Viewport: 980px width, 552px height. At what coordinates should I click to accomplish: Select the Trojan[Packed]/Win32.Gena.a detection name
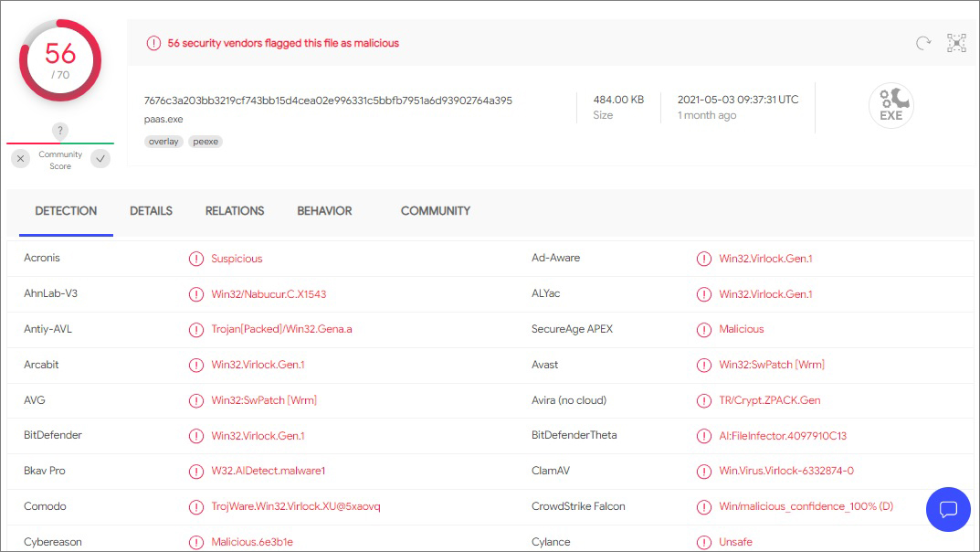(282, 329)
